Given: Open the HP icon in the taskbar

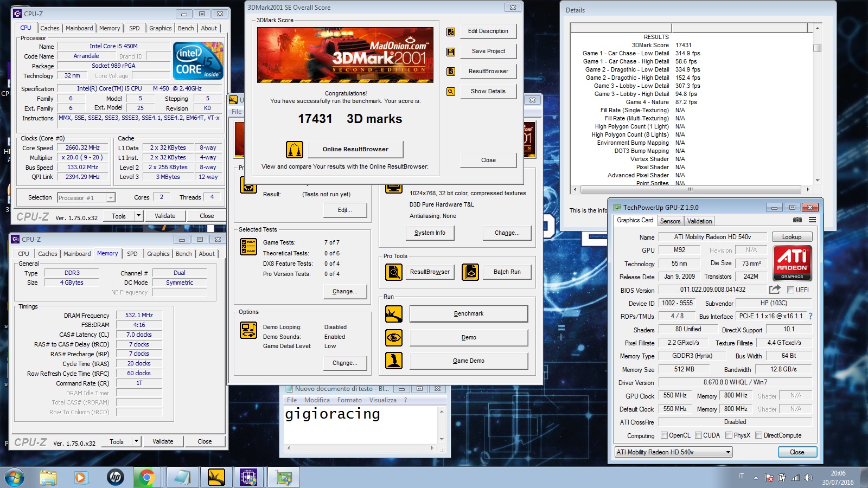Looking at the screenshot, I should pyautogui.click(x=115, y=477).
